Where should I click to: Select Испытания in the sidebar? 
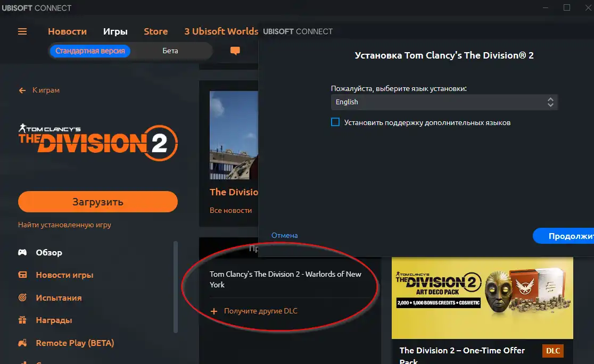pos(59,297)
